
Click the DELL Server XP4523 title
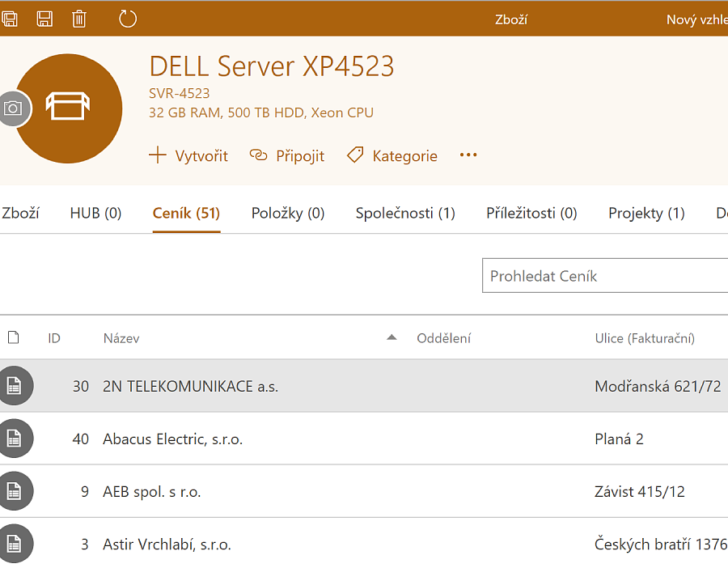click(272, 66)
